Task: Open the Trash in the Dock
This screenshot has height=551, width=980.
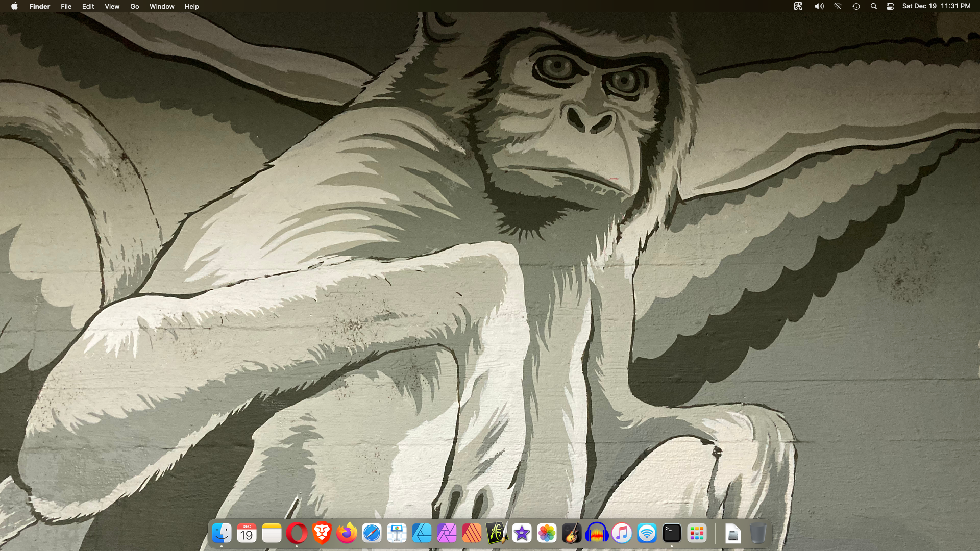Action: pos(758,534)
